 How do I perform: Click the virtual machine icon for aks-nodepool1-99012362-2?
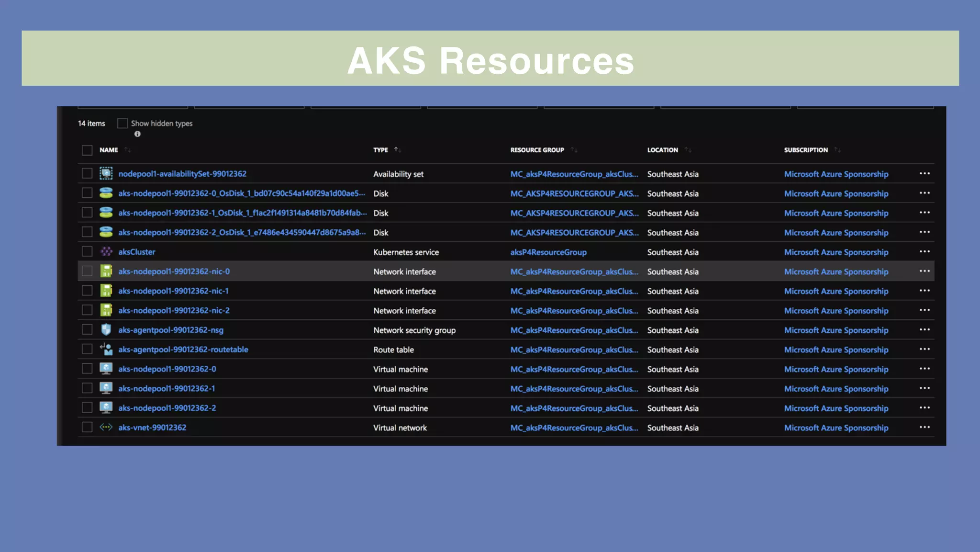[106, 407]
